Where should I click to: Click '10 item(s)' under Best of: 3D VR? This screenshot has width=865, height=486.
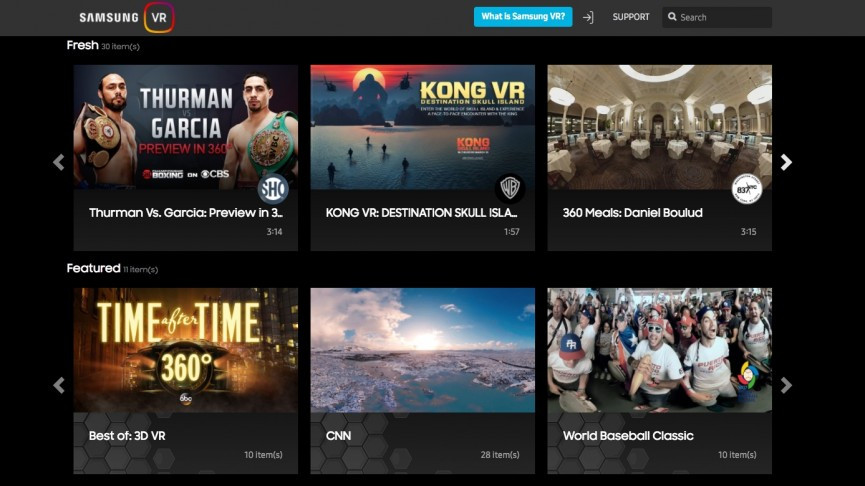click(x=263, y=455)
